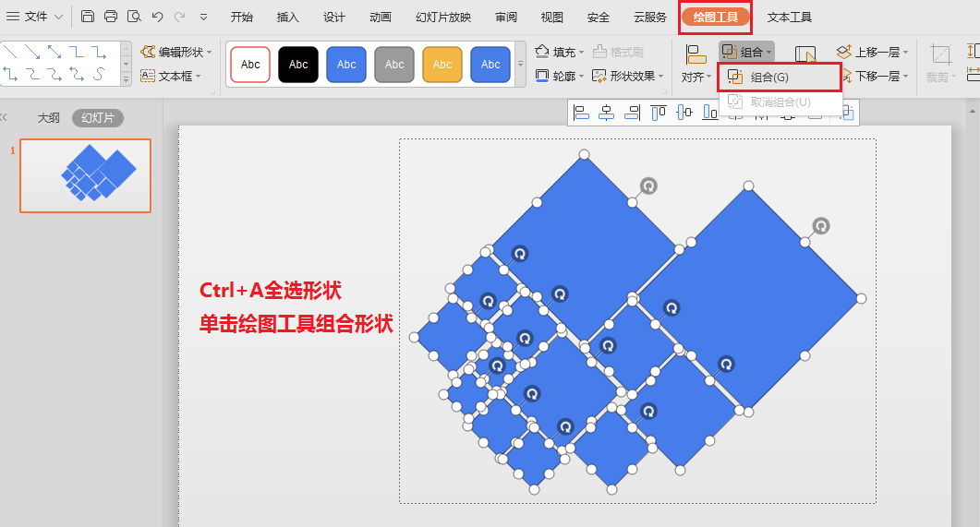Select the double-headed arrow line shape
Image resolution: width=980 pixels, height=527 pixels.
pyautogui.click(x=54, y=52)
